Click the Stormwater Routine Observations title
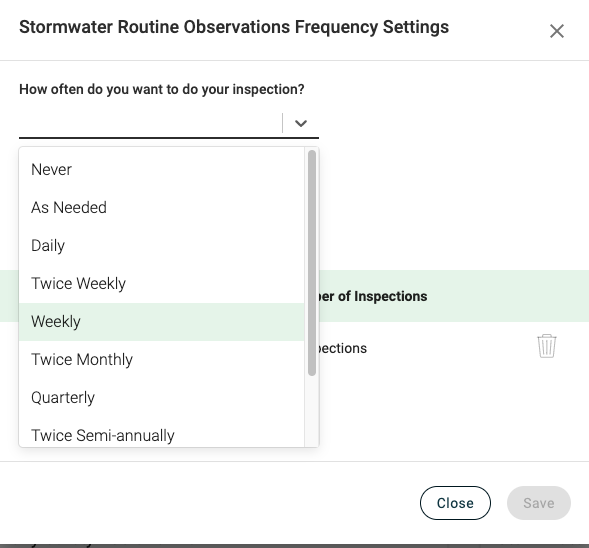Screen dimensions: 589x548 [x=234, y=27]
